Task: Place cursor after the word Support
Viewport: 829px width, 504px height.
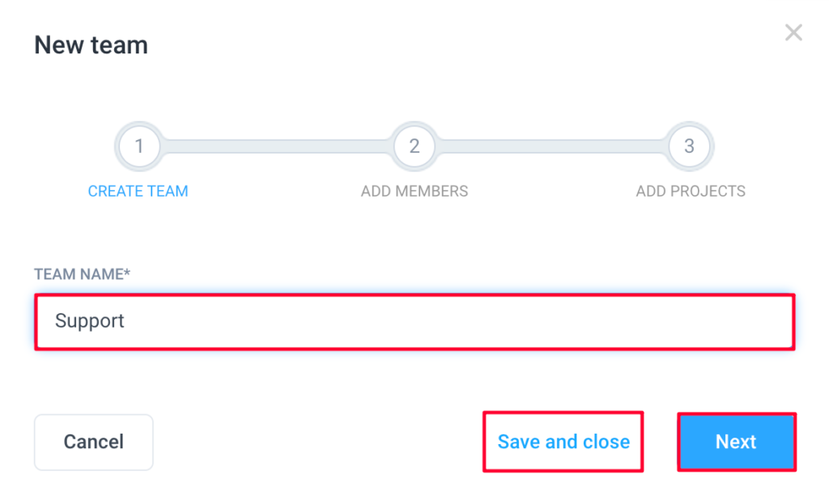Action: click(125, 321)
